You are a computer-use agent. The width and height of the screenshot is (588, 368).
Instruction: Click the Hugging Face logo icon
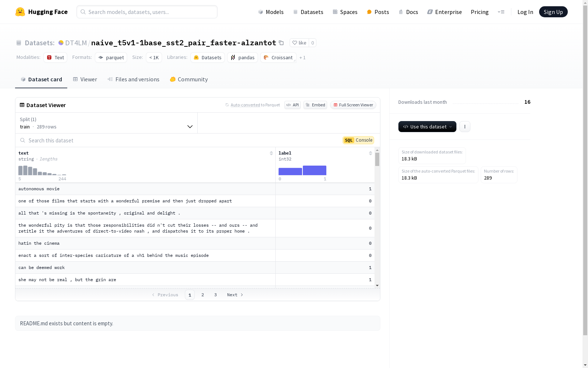click(20, 12)
